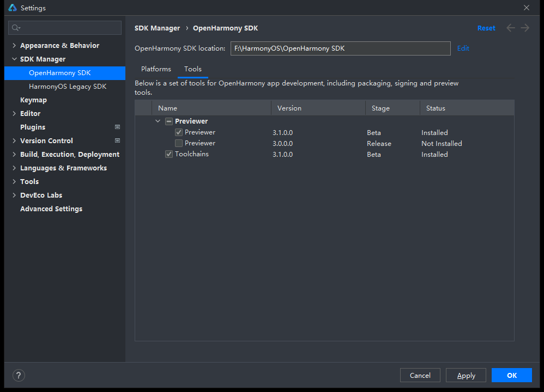Click the settings search field
The width and height of the screenshot is (544, 392).
coord(65,28)
